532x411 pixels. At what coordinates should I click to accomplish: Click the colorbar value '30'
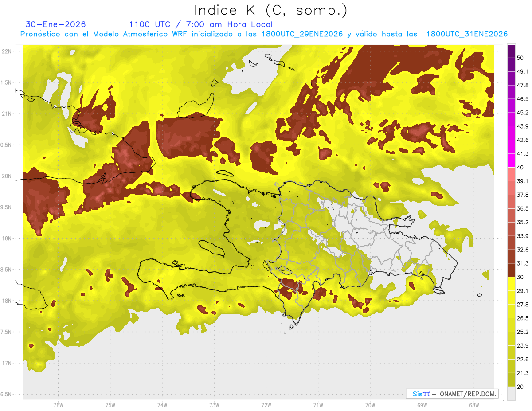[520, 278]
